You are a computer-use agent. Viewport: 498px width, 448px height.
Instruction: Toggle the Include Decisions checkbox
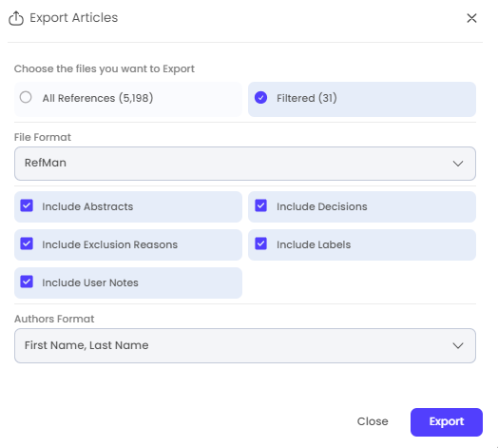pos(260,205)
